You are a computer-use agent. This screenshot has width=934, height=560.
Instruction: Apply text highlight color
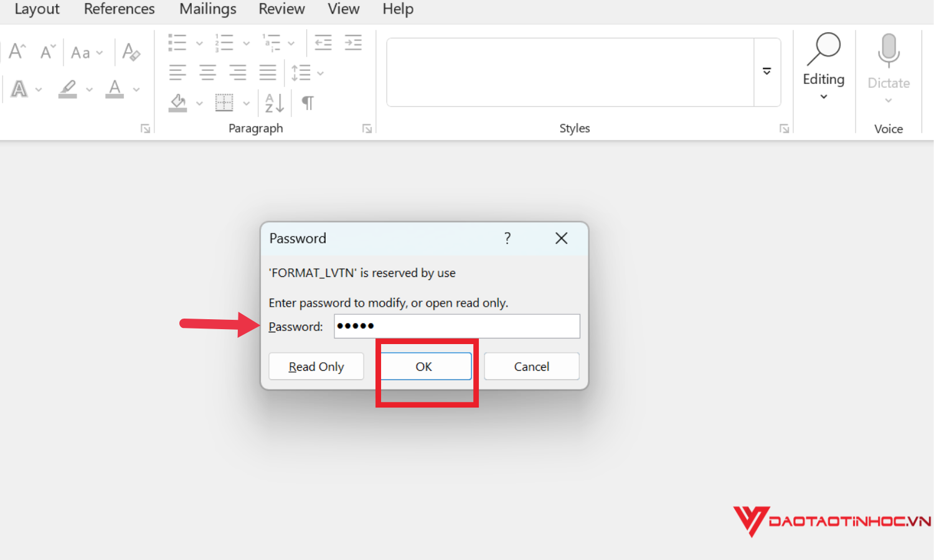(x=68, y=89)
